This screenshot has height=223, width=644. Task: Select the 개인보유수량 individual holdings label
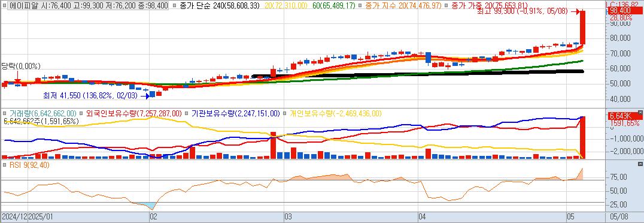(336, 113)
